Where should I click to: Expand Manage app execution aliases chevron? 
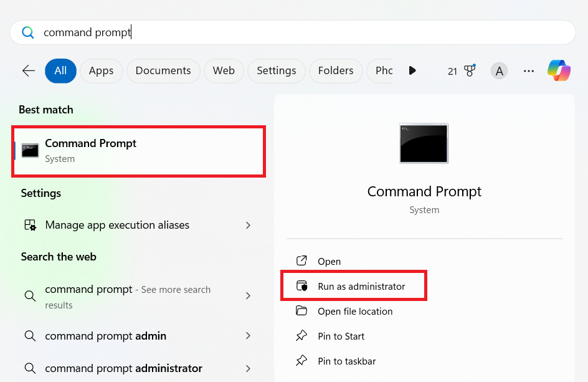[248, 225]
